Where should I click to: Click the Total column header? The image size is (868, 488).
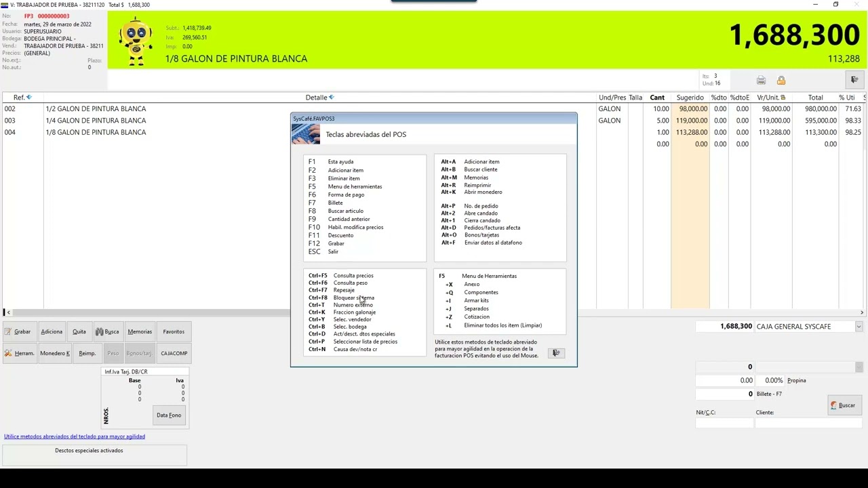point(815,98)
